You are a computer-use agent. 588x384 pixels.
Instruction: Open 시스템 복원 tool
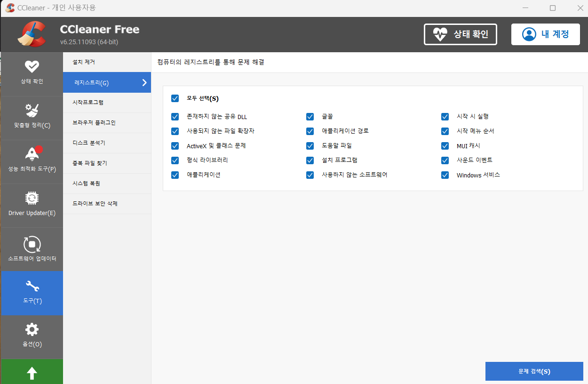click(107, 184)
